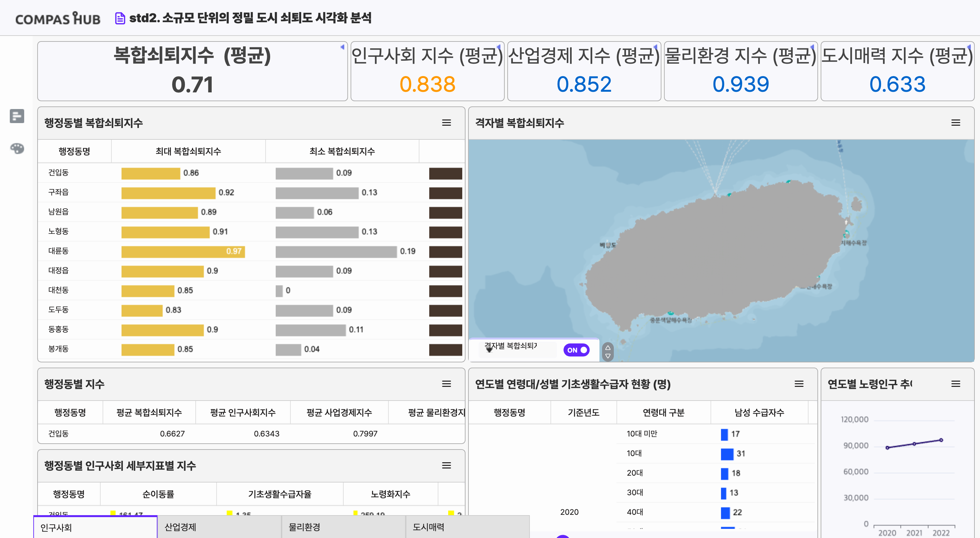Click the 40대 age group row
The image size is (980, 538).
point(715,512)
